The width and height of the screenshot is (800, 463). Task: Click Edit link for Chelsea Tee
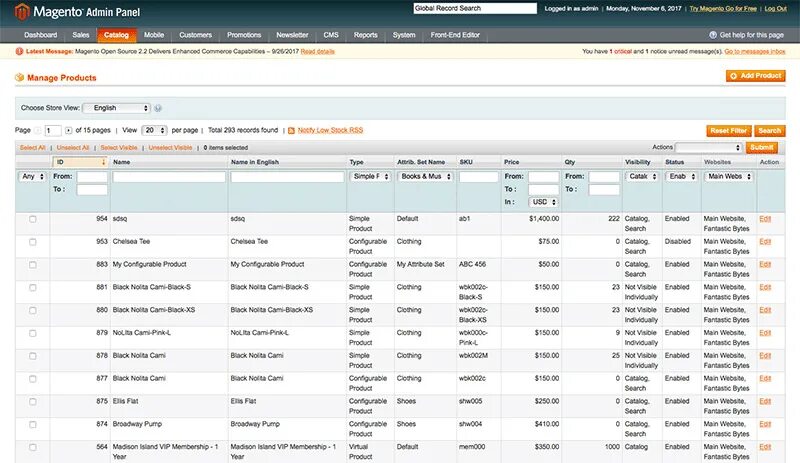[765, 242]
